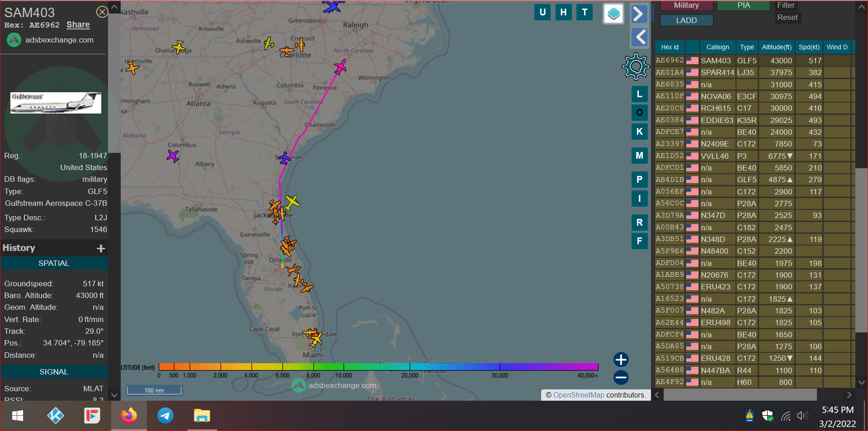Zoom in the map with plus button

pyautogui.click(x=621, y=360)
